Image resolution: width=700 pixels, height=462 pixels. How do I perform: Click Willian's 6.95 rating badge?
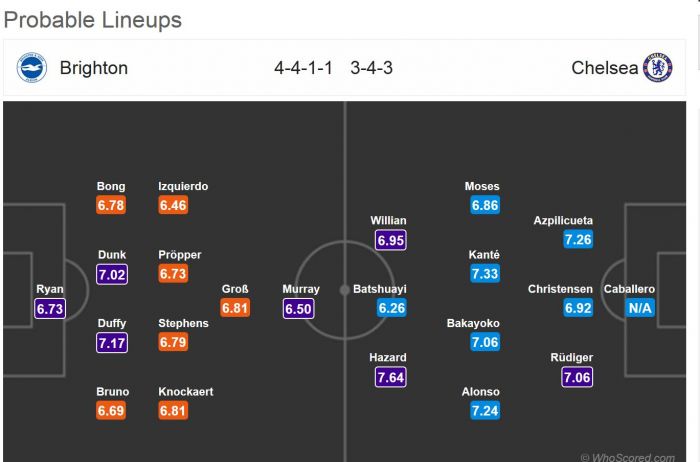point(391,239)
